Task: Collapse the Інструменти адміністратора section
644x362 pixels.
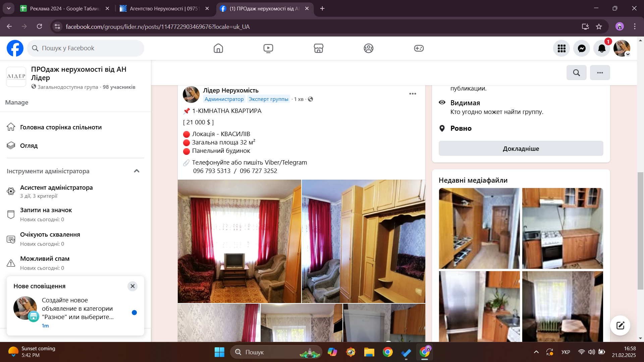Action: click(137, 171)
